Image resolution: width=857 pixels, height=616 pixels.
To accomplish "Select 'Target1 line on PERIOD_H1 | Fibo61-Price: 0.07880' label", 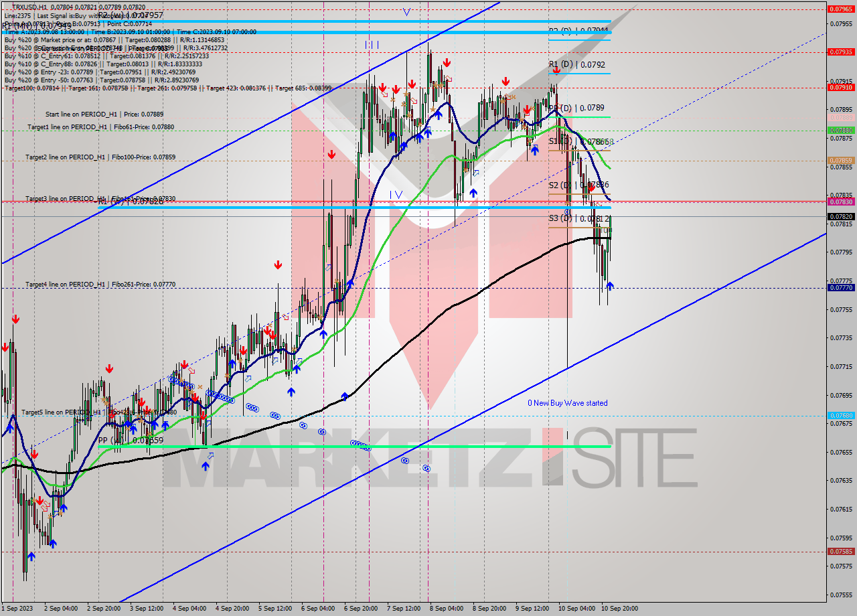I will coord(101,127).
